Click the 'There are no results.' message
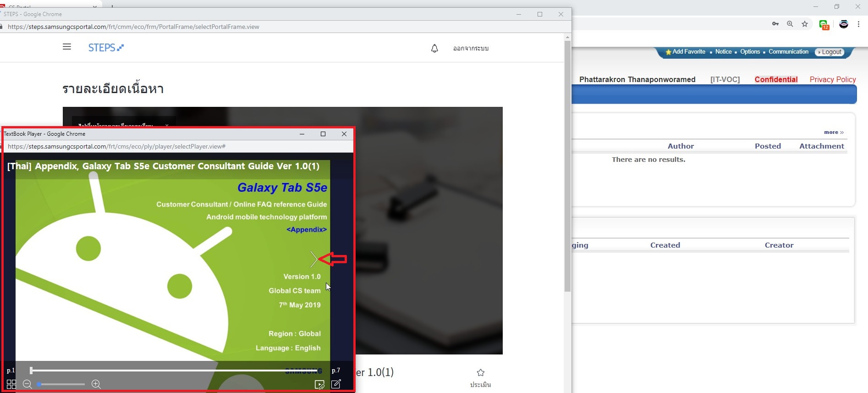Viewport: 868px width, 393px height. (648, 159)
